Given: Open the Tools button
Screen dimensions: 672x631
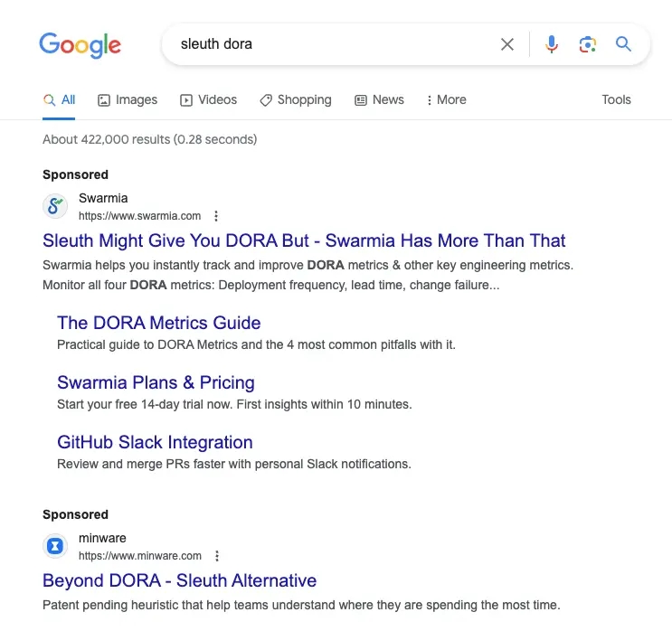Looking at the screenshot, I should (x=616, y=100).
